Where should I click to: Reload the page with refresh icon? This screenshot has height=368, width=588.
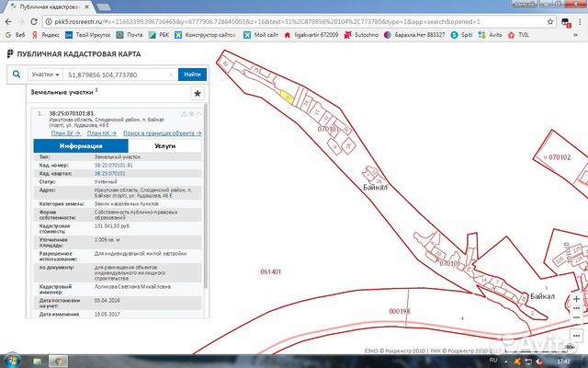tap(34, 22)
